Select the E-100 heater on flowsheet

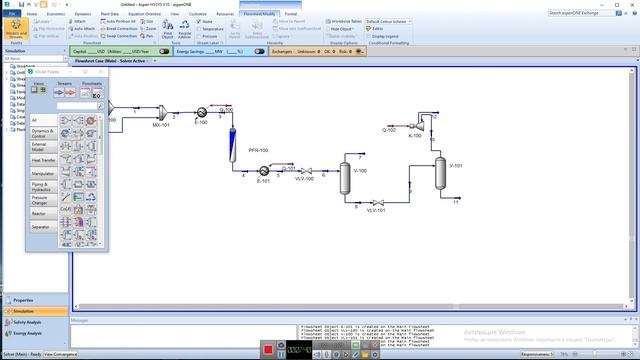(202, 112)
